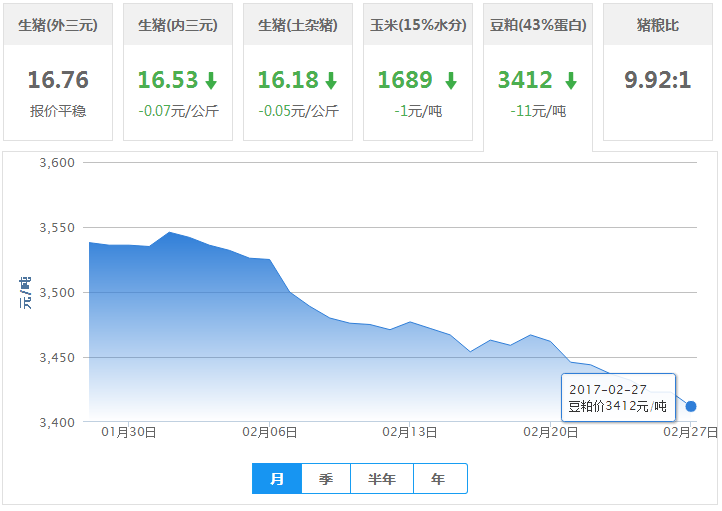Click the 3,600 y-axis label
This screenshot has height=511, width=722.
coord(57,163)
